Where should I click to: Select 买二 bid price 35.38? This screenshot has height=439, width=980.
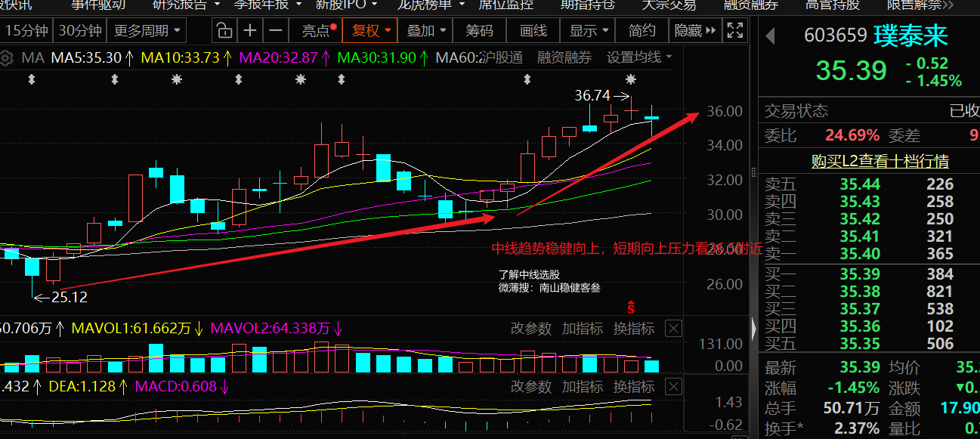tap(860, 291)
